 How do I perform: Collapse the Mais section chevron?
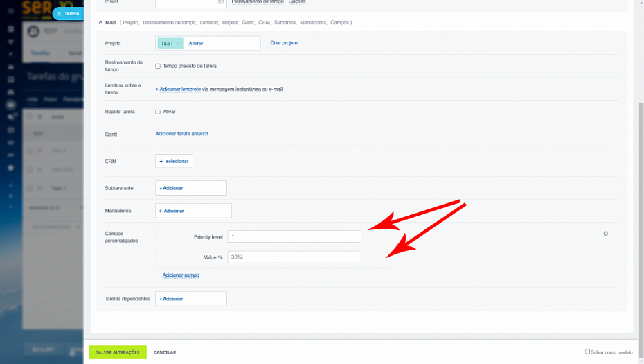tap(100, 23)
